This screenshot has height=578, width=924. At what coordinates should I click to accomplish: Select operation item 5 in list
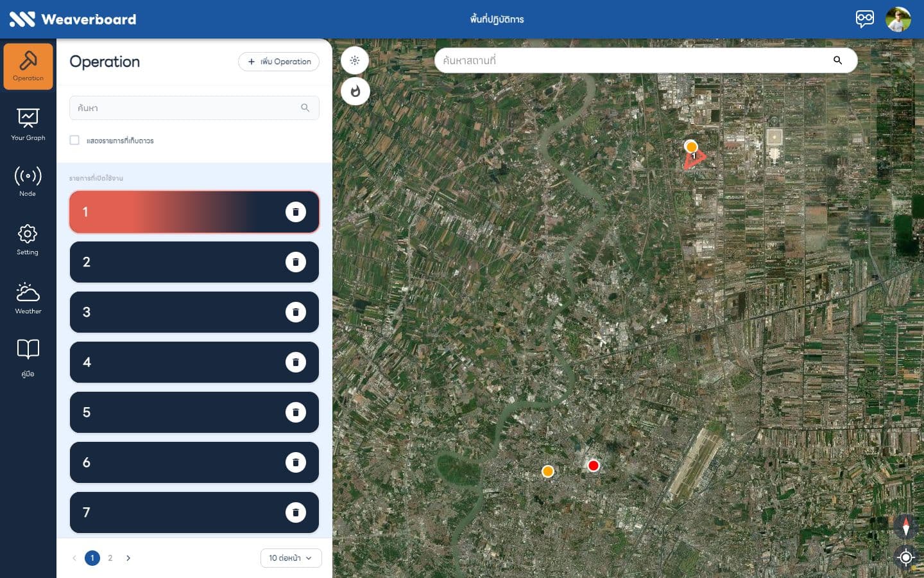[194, 412]
